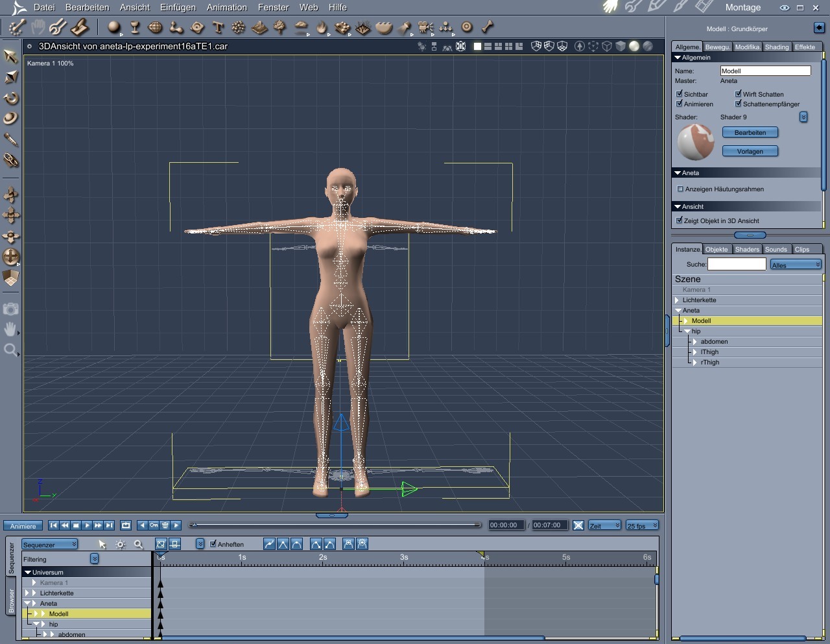
Task: Click the timeline scrubber slider track
Action: [x=336, y=525]
